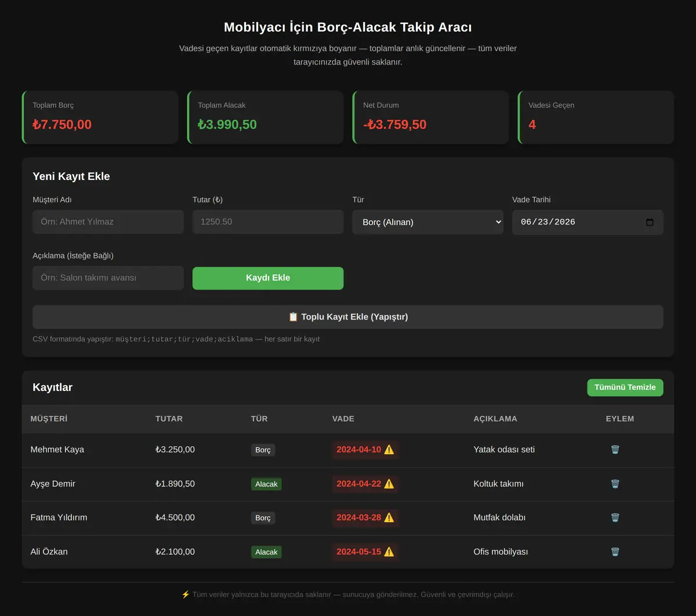Click the page title Mobilyacı İçin Borç-Alacak Takip Aracı
This screenshot has width=696, height=616.
348,27
